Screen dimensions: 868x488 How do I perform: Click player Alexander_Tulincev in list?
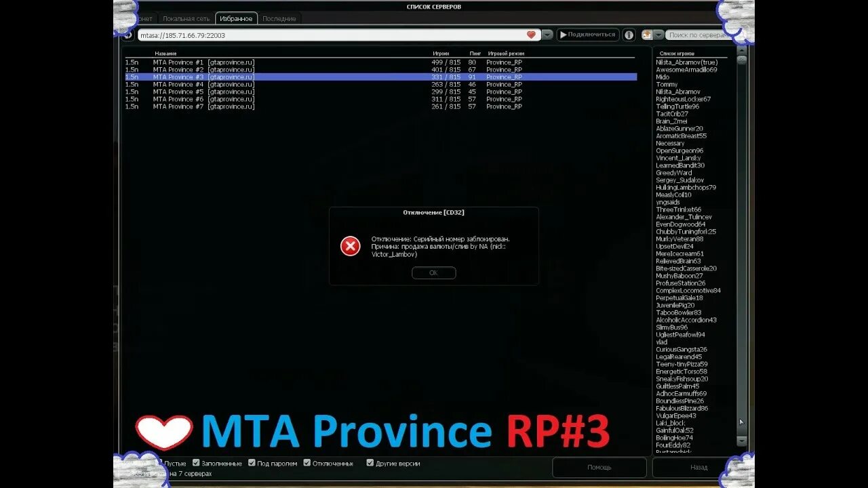684,217
